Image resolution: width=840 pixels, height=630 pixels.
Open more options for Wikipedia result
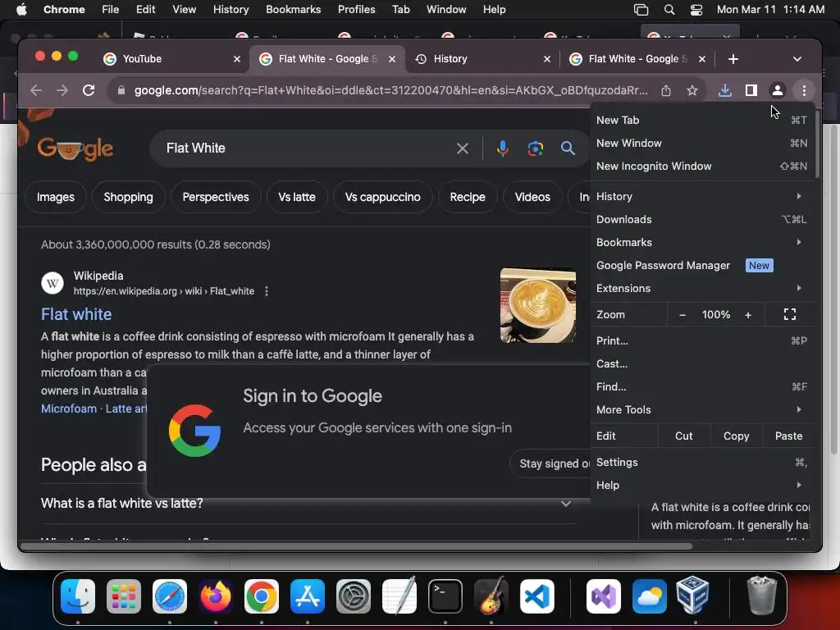(x=267, y=291)
